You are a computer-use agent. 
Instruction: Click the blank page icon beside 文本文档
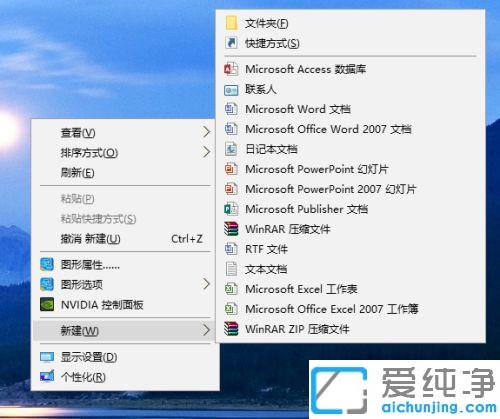(x=231, y=269)
